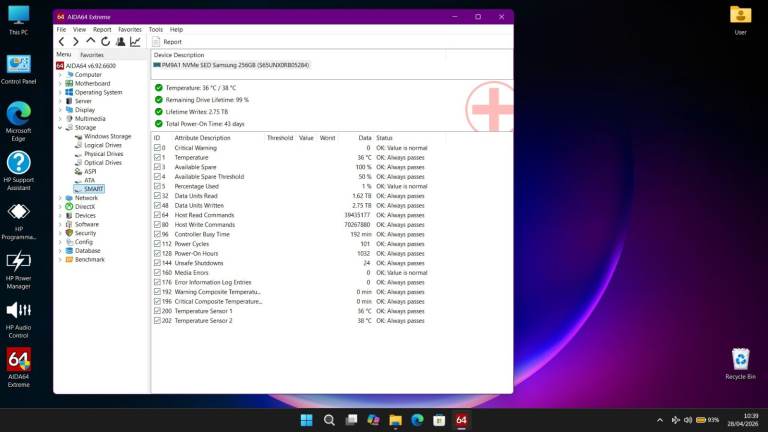
Task: Uncheck the Available Spare attribute checkbox
Action: [x=157, y=167]
